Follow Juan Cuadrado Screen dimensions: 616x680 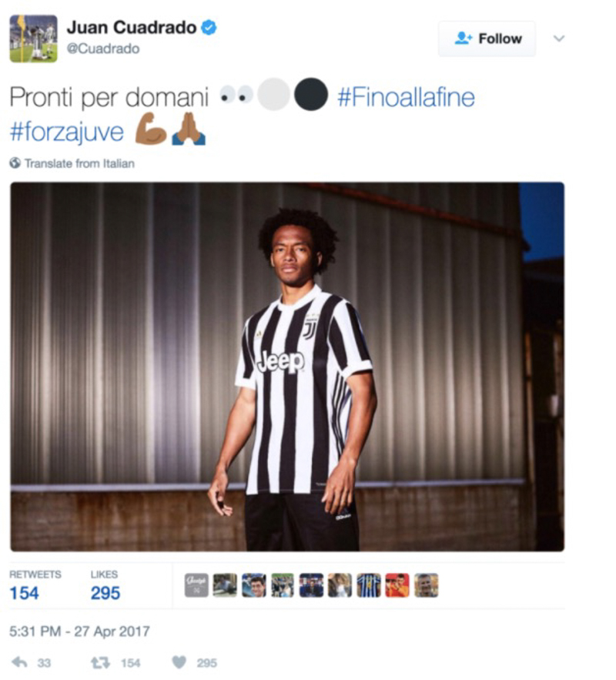click(x=487, y=39)
